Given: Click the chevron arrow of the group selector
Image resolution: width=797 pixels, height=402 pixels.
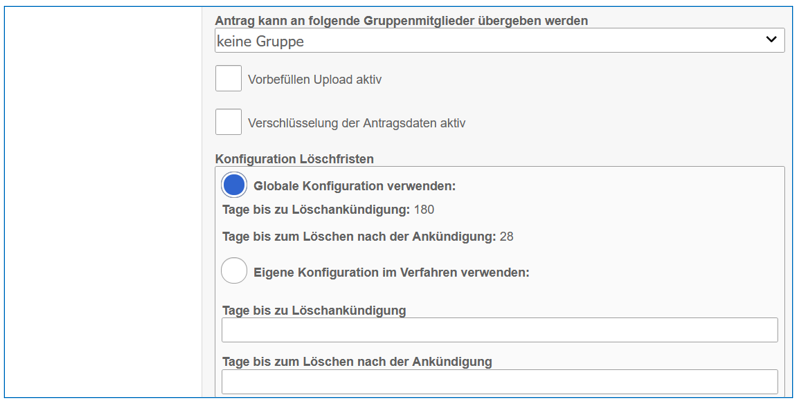Looking at the screenshot, I should click(x=771, y=40).
